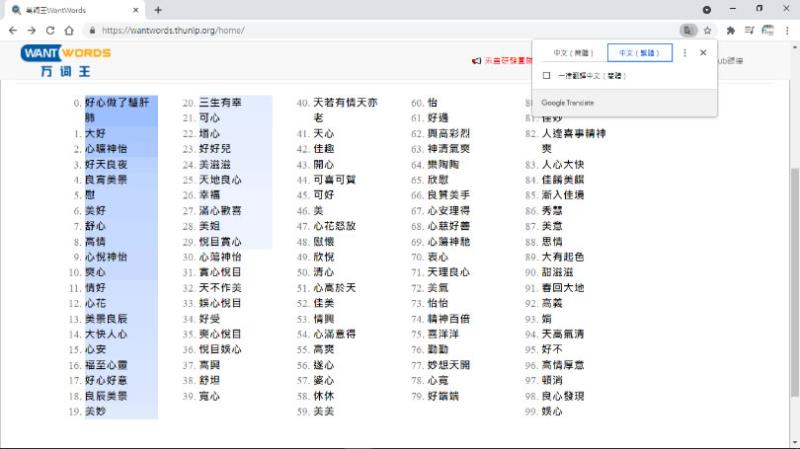Reload the WantWords page
This screenshot has width=800, height=449.
pyautogui.click(x=50, y=31)
